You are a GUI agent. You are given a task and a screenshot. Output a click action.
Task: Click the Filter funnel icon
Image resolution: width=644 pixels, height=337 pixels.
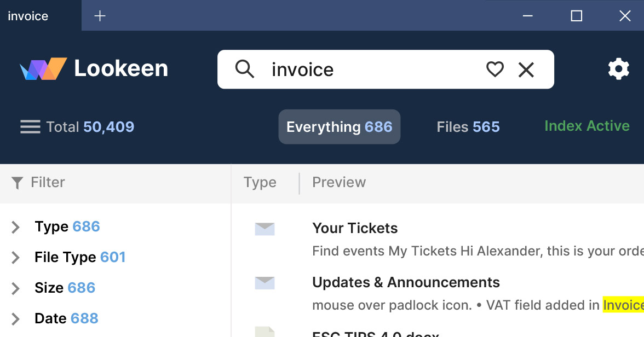pos(18,183)
